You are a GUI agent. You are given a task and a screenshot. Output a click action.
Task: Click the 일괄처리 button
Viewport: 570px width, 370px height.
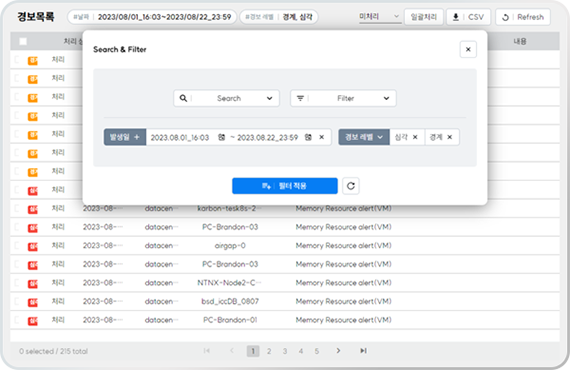(424, 17)
